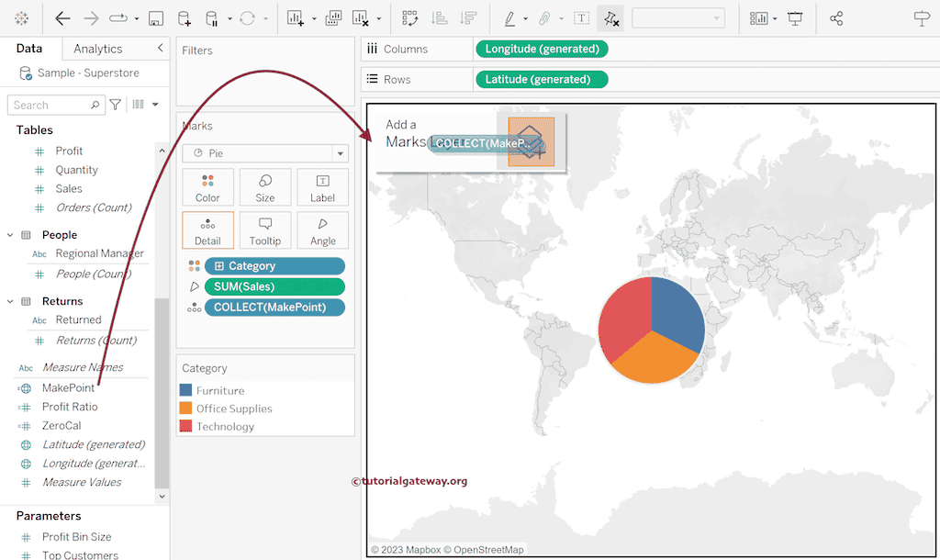Click the undo back arrow in toolbar
The width and height of the screenshot is (940, 560).
(62, 18)
